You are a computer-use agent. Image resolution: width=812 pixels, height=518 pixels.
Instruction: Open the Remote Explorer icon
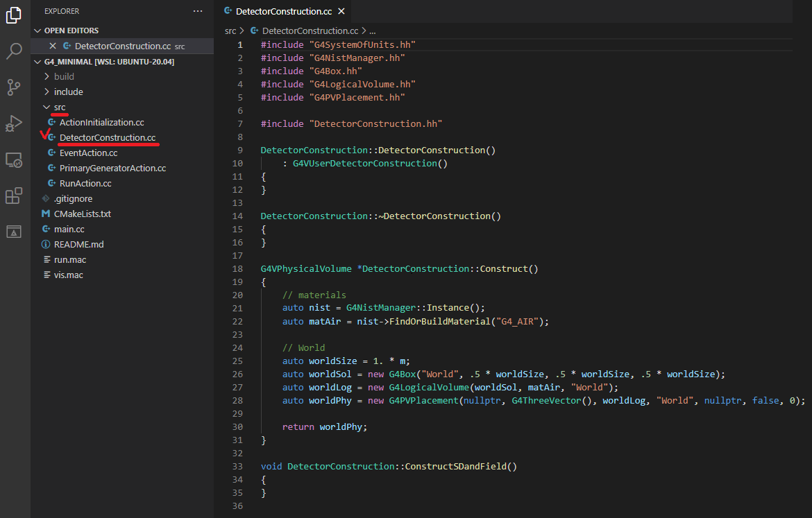(x=14, y=160)
